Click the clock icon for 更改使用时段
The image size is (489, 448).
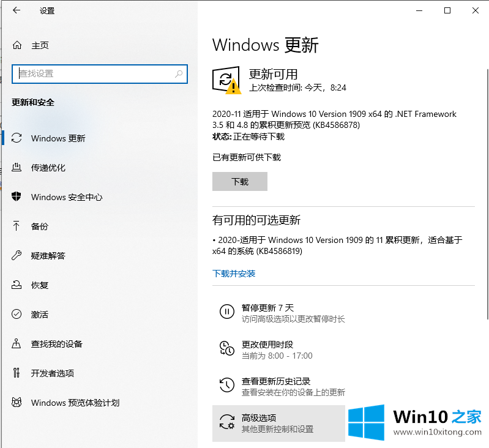click(x=227, y=348)
